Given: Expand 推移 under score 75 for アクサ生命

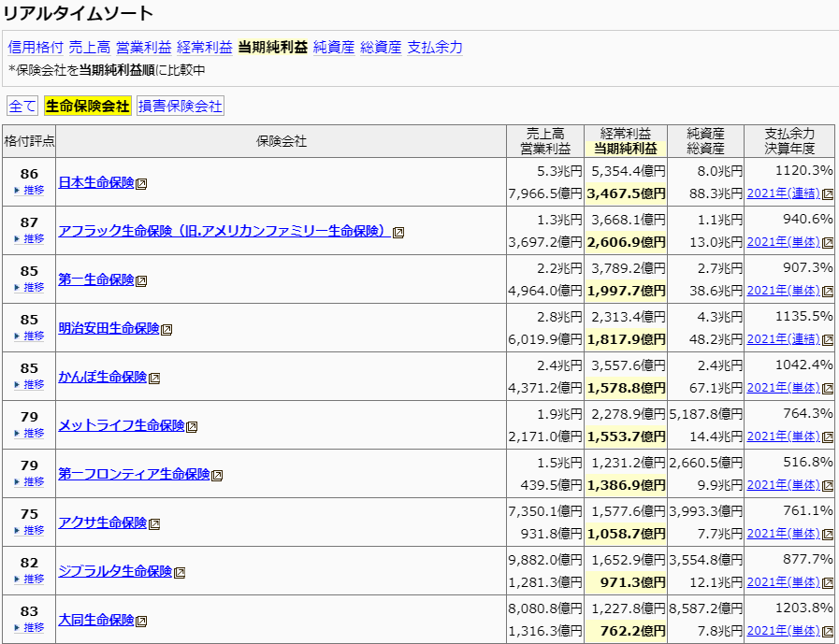Looking at the screenshot, I should coord(29,531).
